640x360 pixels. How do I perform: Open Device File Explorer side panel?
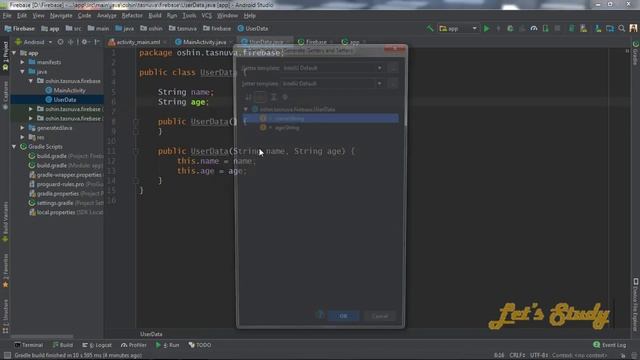636,305
